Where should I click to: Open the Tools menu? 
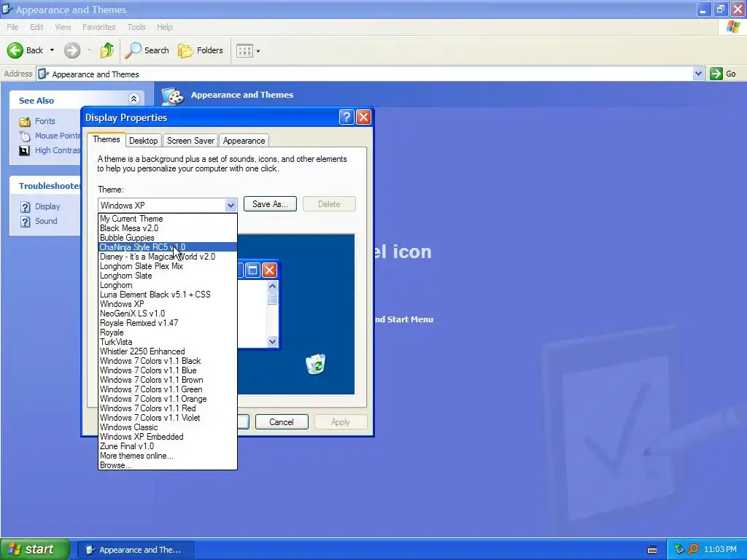click(136, 27)
